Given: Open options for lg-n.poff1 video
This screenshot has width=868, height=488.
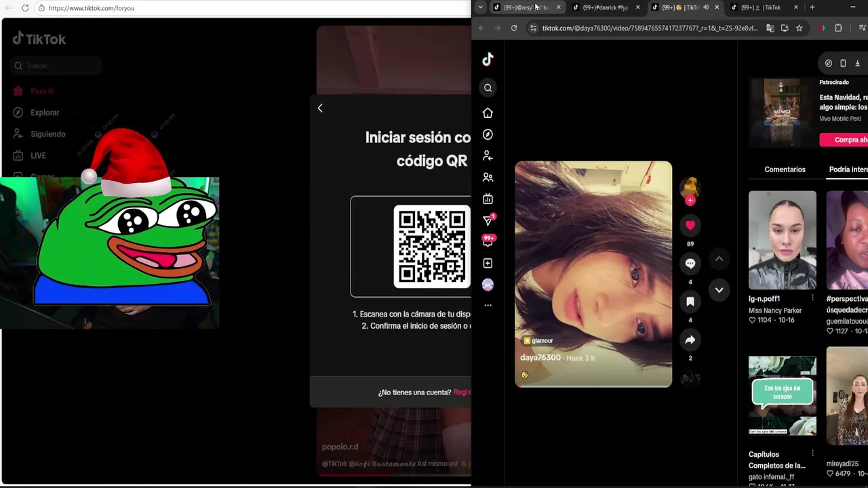Looking at the screenshot, I should click(812, 298).
